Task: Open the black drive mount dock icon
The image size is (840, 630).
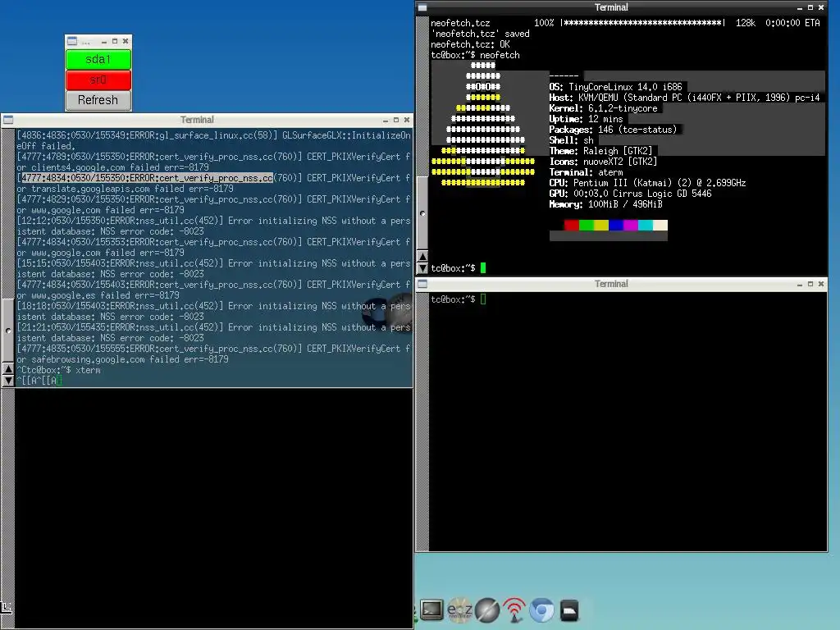Action: [x=569, y=609]
